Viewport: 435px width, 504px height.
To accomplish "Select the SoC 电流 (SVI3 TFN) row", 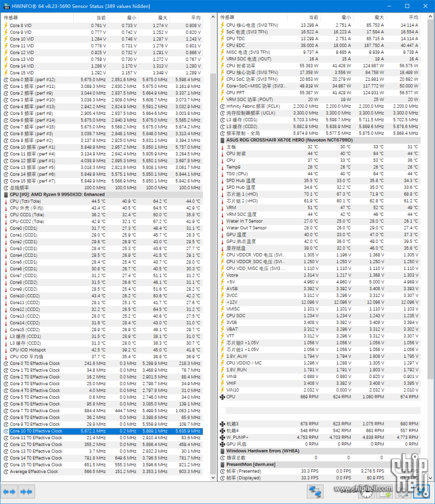I will click(x=319, y=32).
